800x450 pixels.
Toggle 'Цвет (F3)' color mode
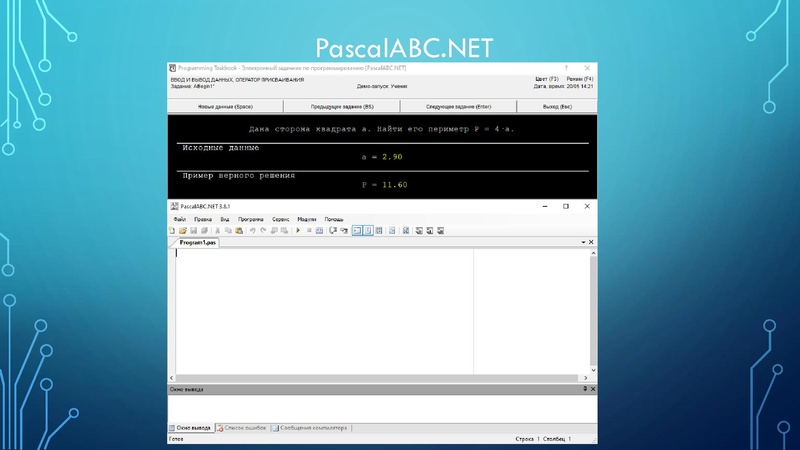coord(548,78)
